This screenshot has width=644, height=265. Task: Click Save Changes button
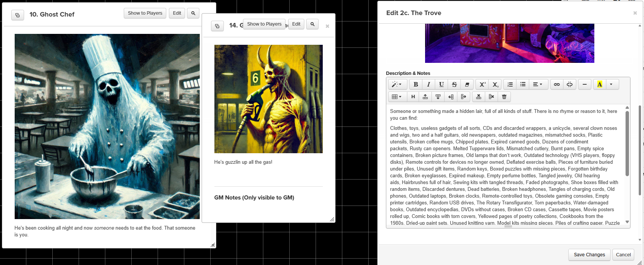(589, 255)
